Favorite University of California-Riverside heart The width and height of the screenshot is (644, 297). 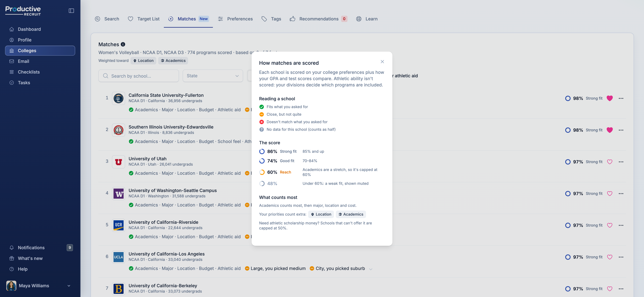610,225
